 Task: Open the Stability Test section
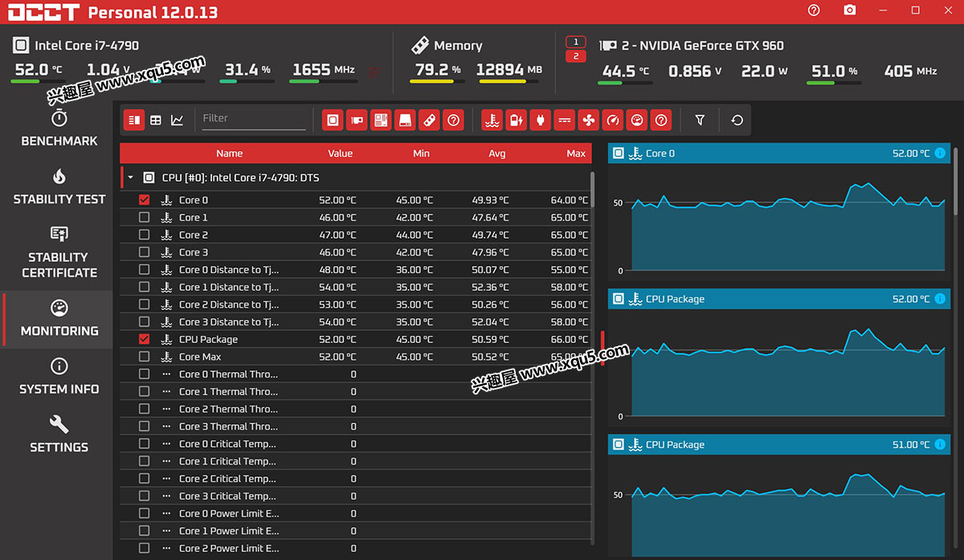59,188
